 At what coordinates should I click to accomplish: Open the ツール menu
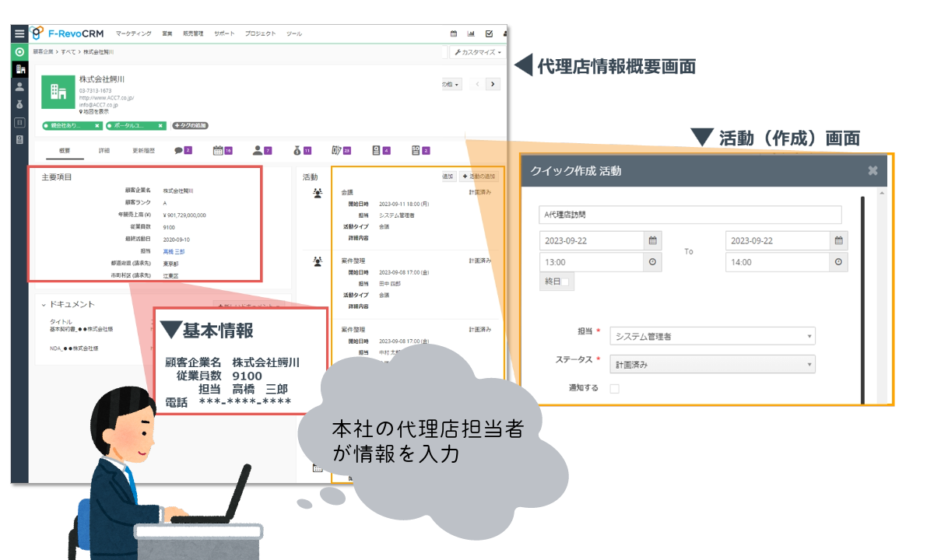(294, 34)
